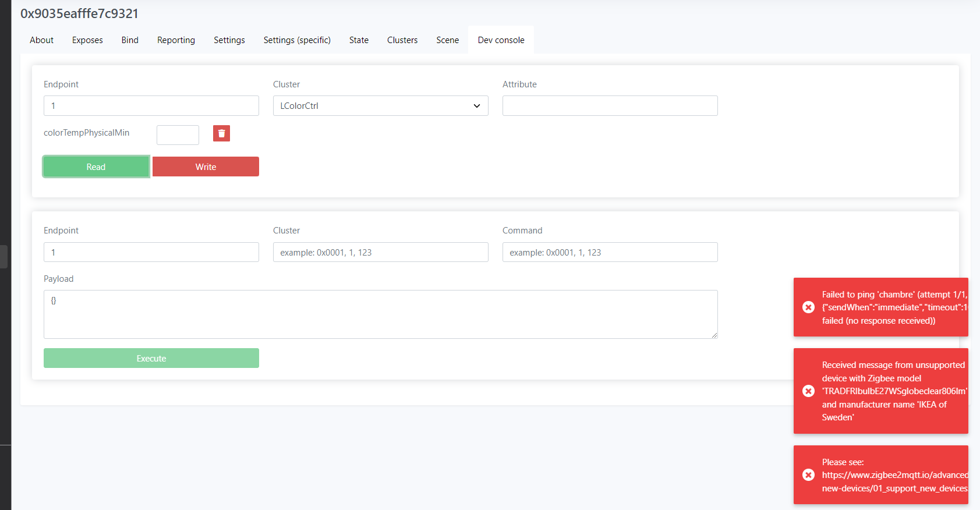Open the Reporting tab
The image size is (980, 510).
tap(176, 40)
